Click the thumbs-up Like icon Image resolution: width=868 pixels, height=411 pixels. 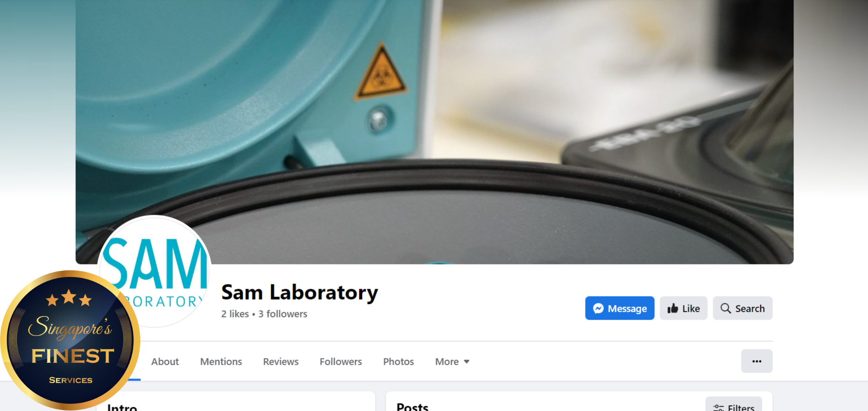click(x=672, y=309)
